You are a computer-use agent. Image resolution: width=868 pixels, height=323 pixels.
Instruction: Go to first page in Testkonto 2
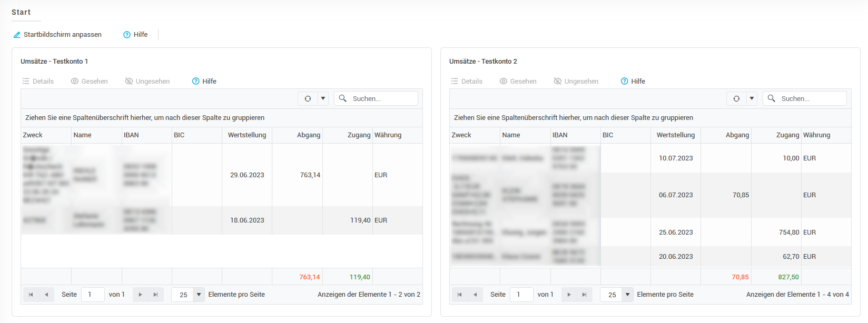459,295
